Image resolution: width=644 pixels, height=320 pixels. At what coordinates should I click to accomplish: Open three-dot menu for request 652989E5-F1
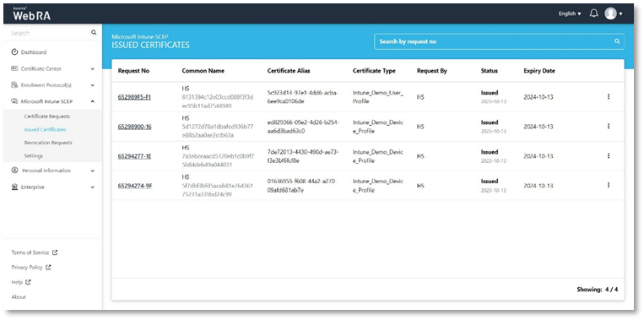[609, 96]
